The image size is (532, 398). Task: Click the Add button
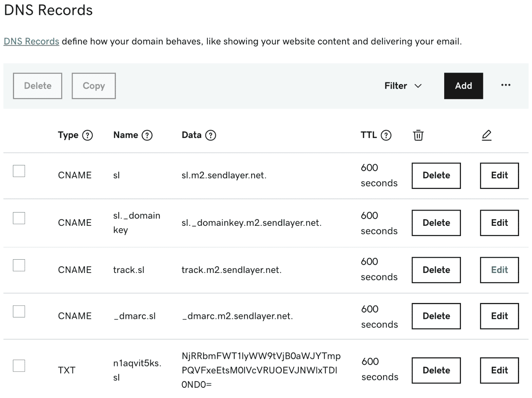pos(463,86)
